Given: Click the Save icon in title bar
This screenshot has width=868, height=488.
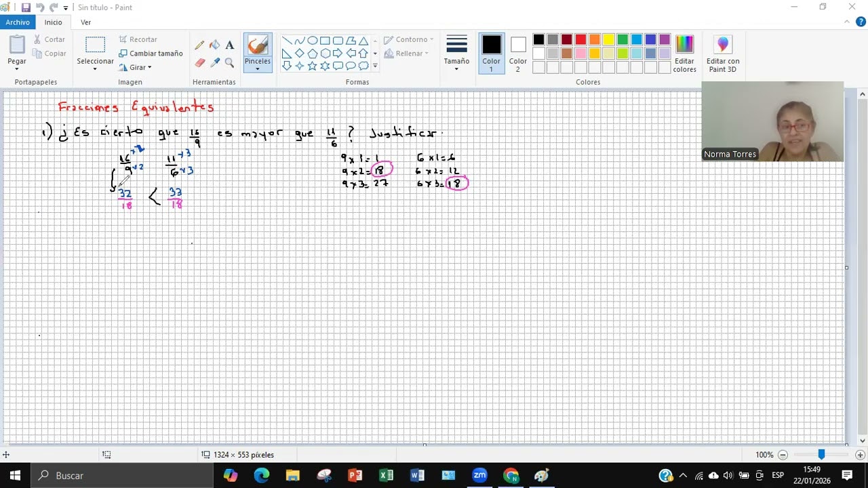Looking at the screenshot, I should [26, 7].
